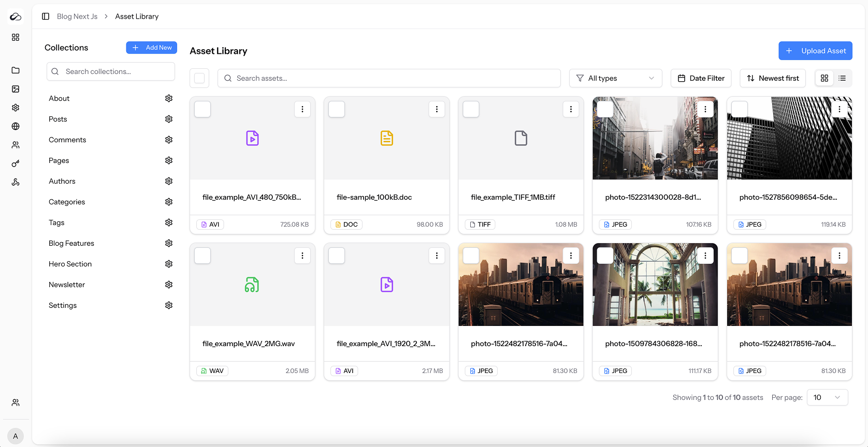Click the Upload Asset button
The width and height of the screenshot is (868, 447).
[x=815, y=51]
